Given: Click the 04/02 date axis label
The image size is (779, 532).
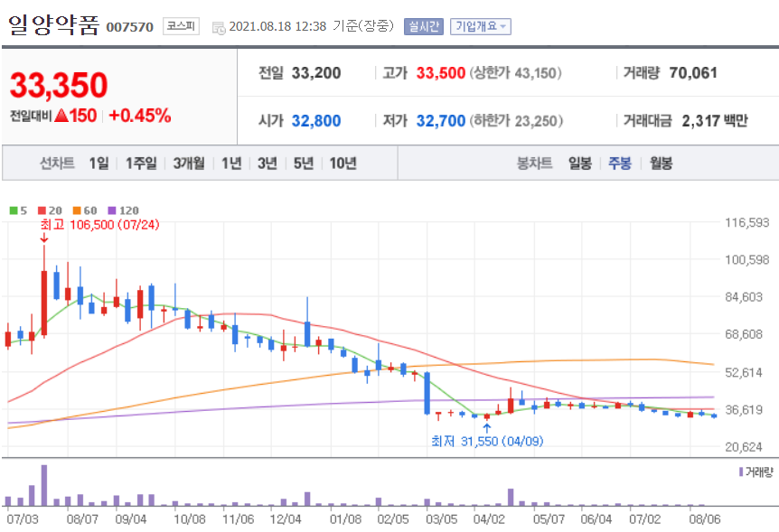Looking at the screenshot, I should pyautogui.click(x=489, y=519).
